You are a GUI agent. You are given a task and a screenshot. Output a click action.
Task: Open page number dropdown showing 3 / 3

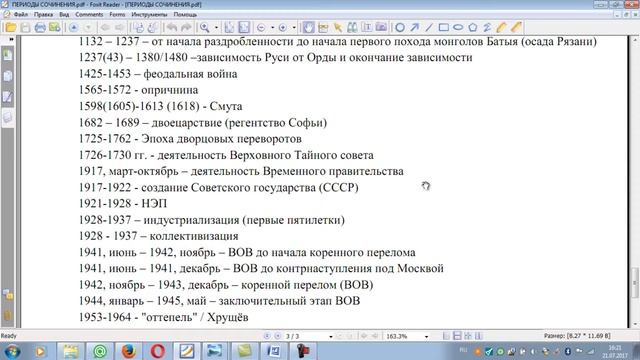[x=331, y=336]
